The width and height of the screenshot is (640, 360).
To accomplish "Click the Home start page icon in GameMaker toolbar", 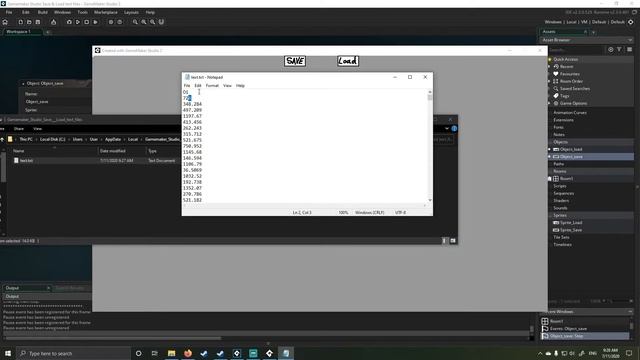I will (x=5, y=22).
